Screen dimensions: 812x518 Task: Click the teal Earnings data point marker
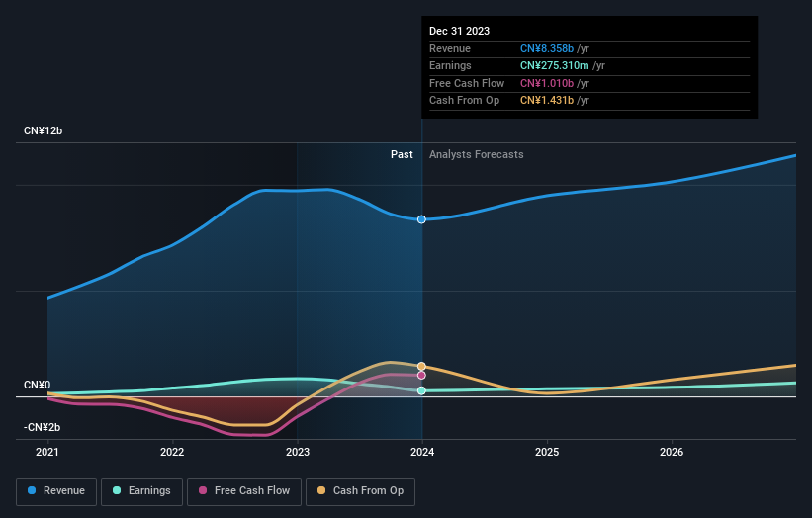[421, 390]
